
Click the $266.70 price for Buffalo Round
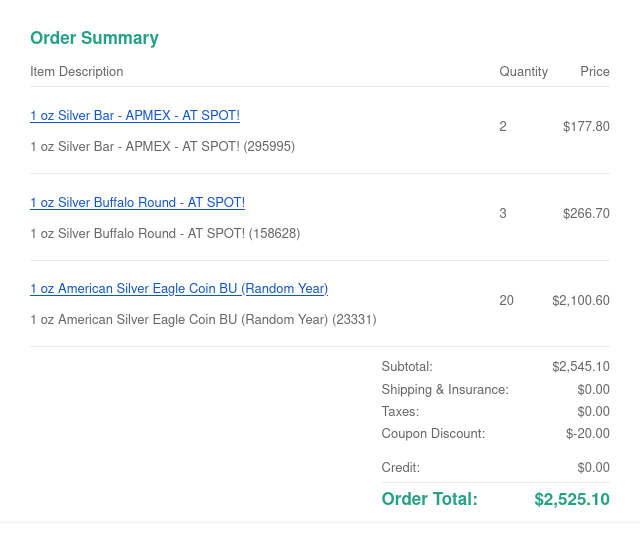(586, 213)
